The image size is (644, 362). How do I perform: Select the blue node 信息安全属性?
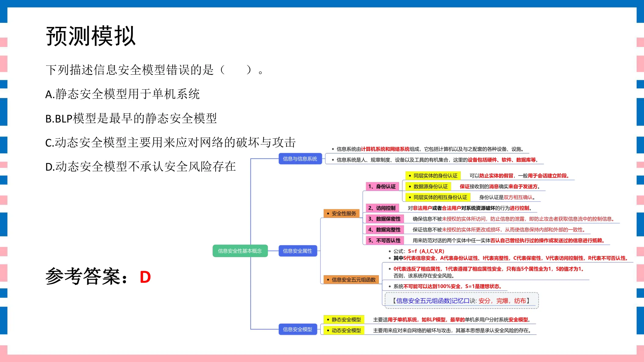298,251
